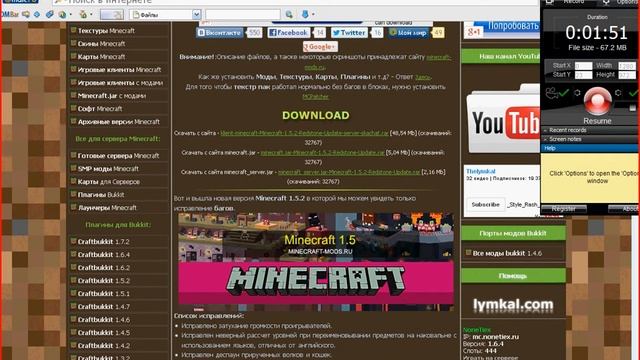
Task: Click the blue diamond icon in toolbar
Action: 37,14
